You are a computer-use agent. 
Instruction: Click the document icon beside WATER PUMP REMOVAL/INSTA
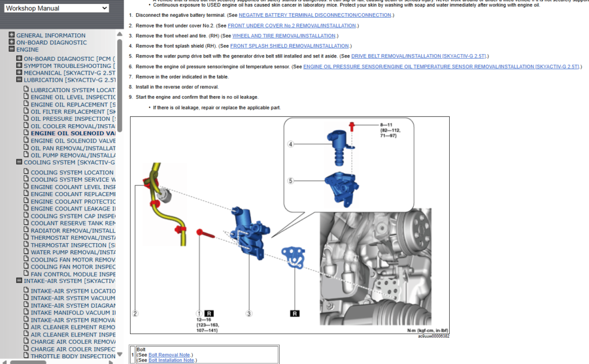(x=26, y=252)
